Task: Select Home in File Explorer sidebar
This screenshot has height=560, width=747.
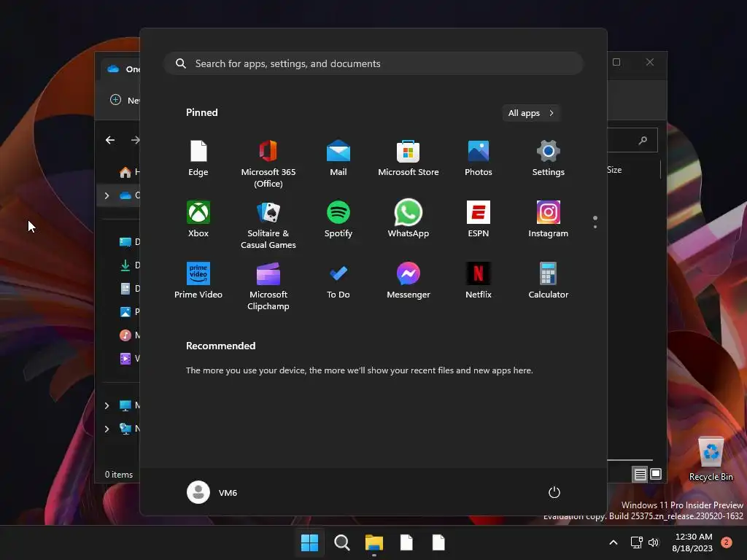Action: (128, 172)
